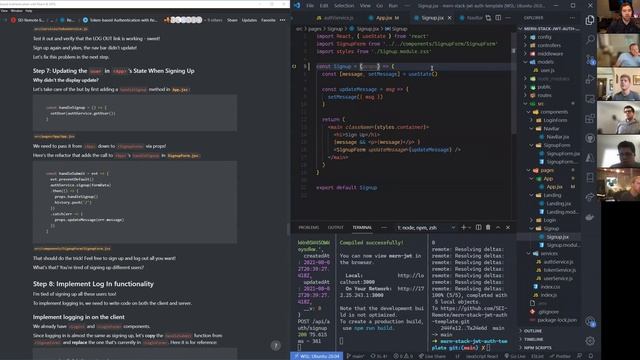This screenshot has width=640, height=360.
Task: Select TERMINAL panel tab
Action: pos(362,227)
